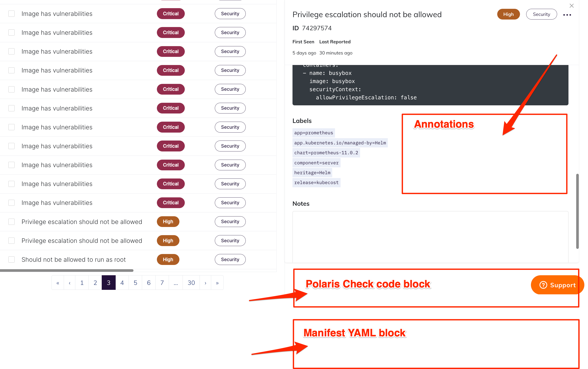Screen dimensions: 588x369
Task: Go to next page using › chevron
Action: pyautogui.click(x=205, y=282)
